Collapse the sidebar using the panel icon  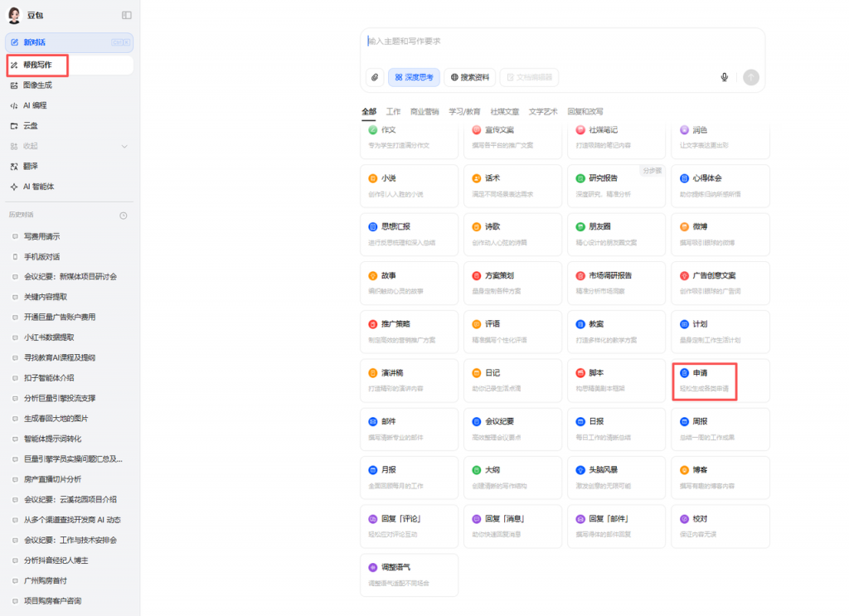coord(126,15)
